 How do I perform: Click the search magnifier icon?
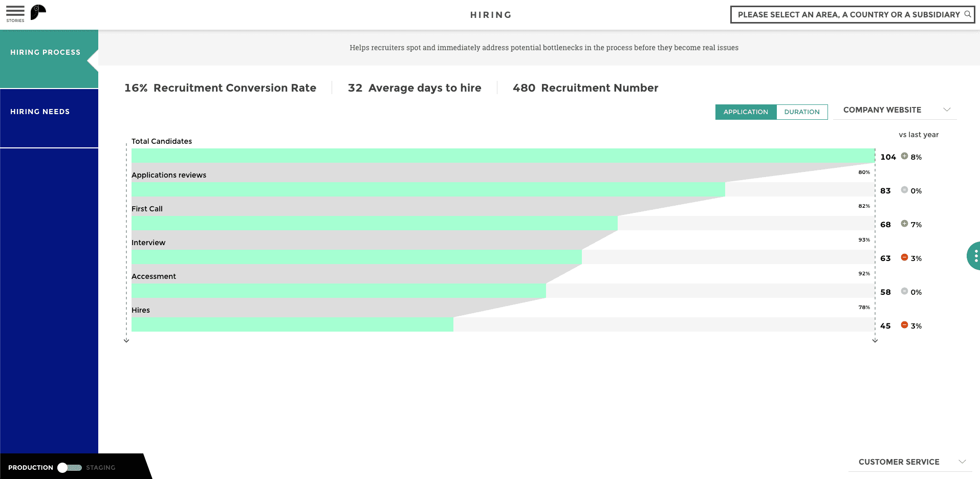tap(967, 14)
